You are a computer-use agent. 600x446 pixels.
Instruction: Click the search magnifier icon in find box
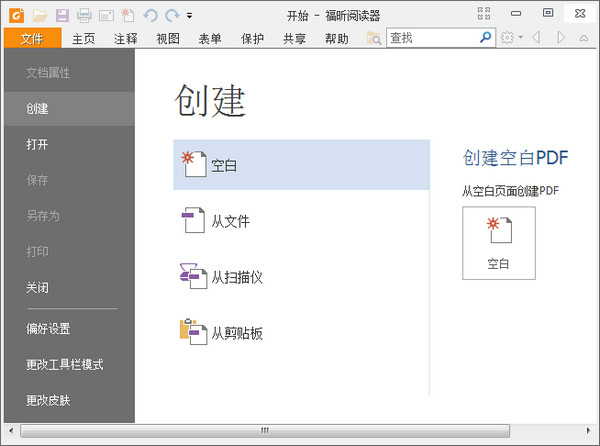pos(486,38)
